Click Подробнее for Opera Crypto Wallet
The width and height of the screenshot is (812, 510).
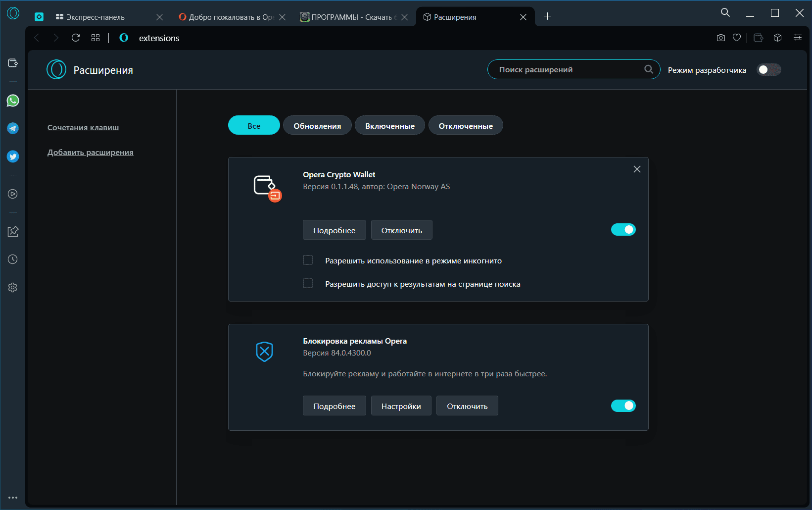334,230
